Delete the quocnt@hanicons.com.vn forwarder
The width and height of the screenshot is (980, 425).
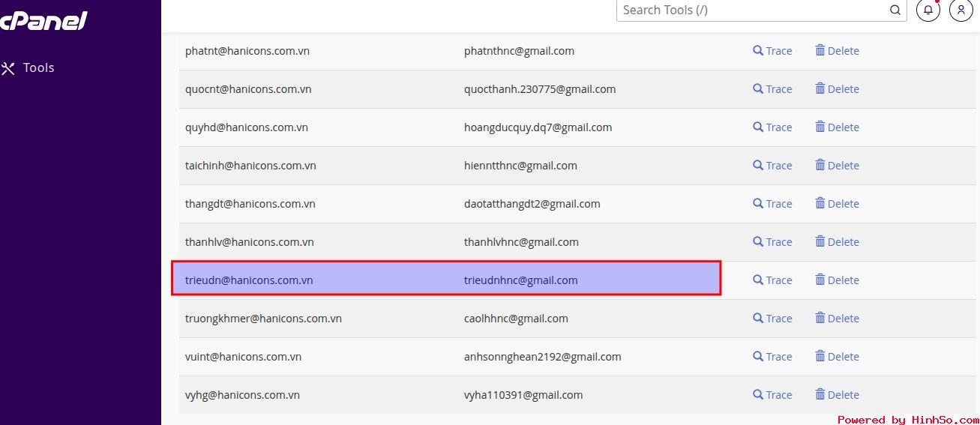click(837, 89)
